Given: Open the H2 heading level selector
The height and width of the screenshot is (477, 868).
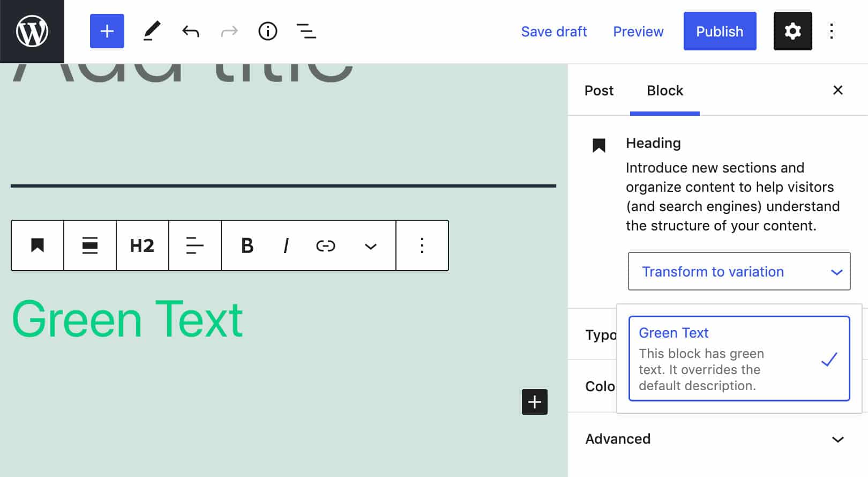Looking at the screenshot, I should click(x=142, y=245).
